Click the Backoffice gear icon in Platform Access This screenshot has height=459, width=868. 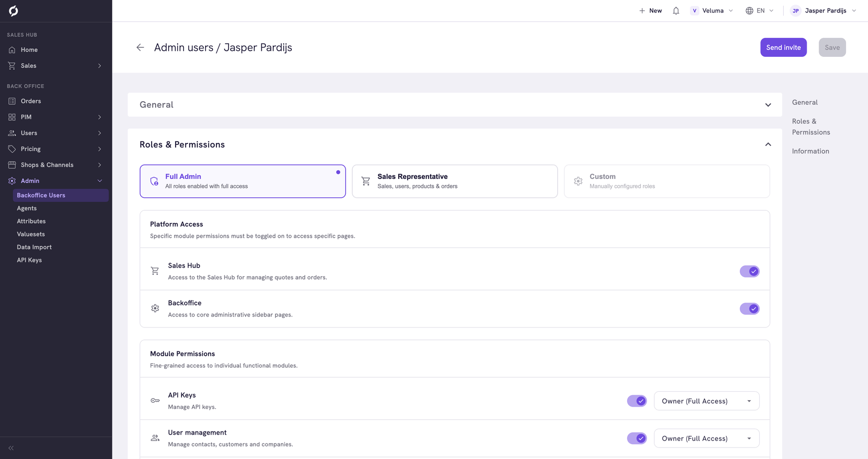[x=155, y=308]
